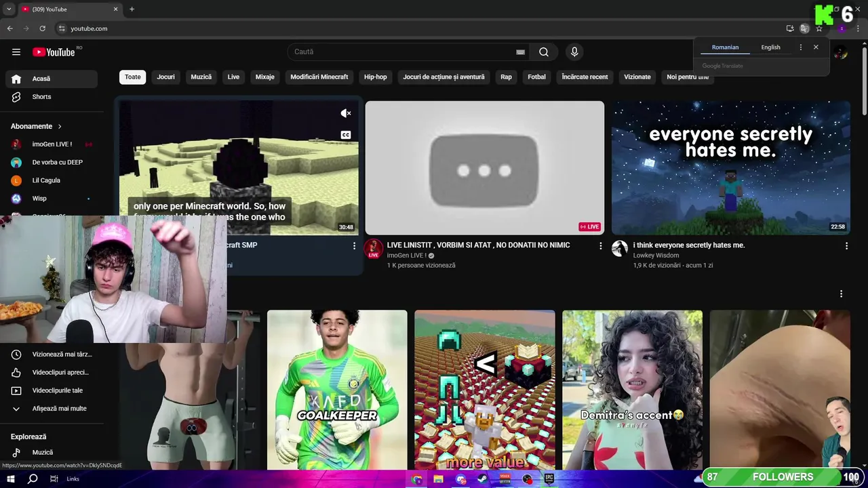Click the YouTube logo
The width and height of the screenshot is (868, 488).
[x=54, y=52]
